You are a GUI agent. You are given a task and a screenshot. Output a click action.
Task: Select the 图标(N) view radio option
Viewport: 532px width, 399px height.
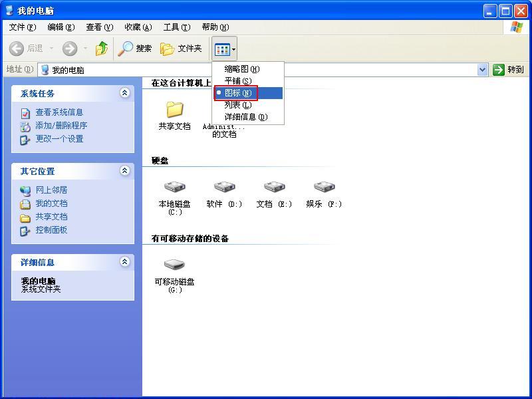[248, 93]
